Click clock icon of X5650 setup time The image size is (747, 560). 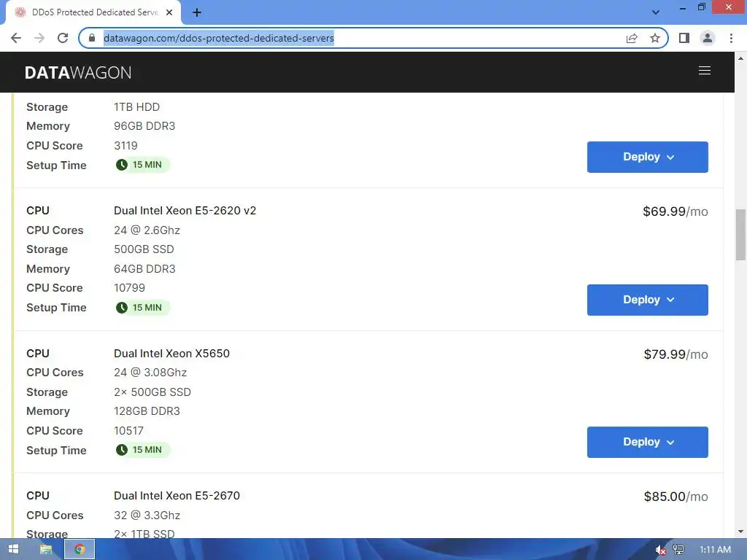point(122,450)
